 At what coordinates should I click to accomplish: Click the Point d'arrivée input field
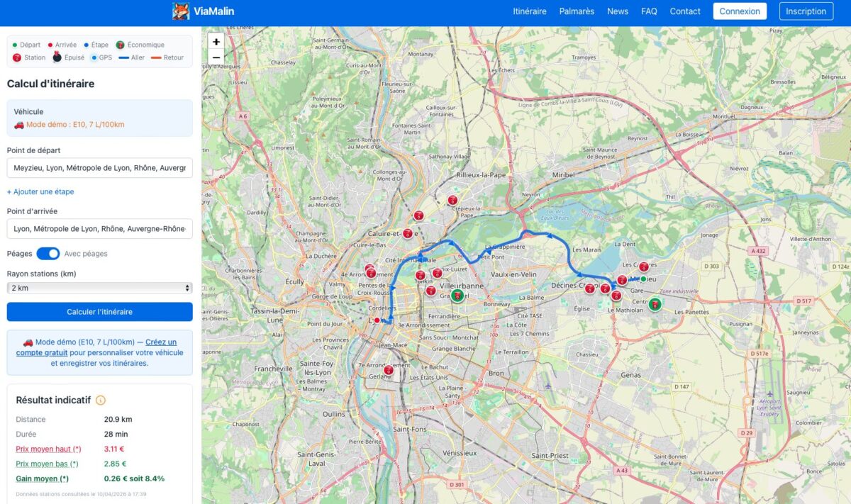99,229
